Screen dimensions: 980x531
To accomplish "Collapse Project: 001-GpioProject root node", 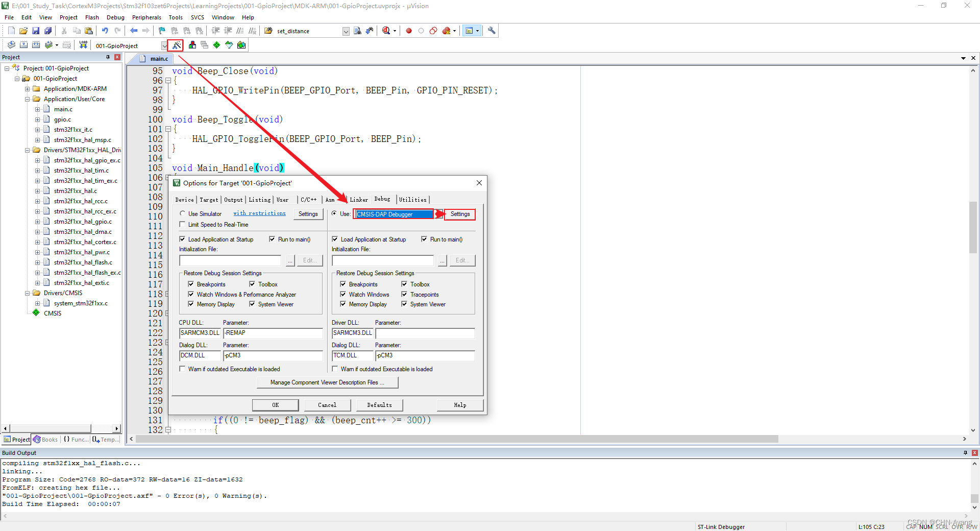I will click(x=7, y=68).
